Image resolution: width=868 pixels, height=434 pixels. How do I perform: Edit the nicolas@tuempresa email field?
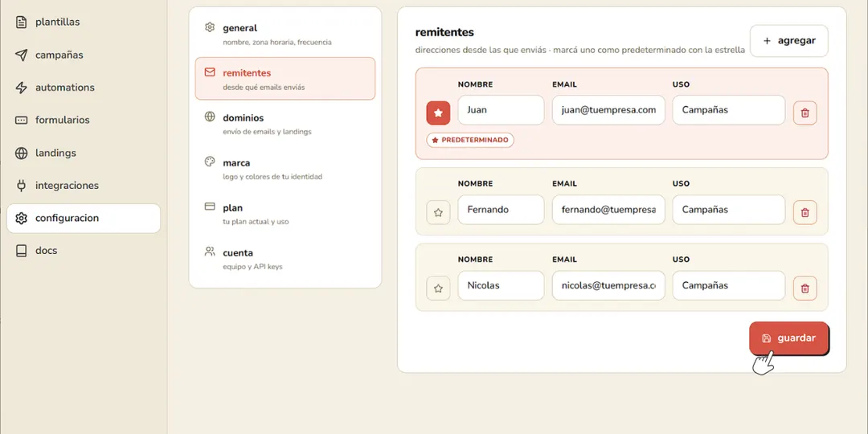coord(608,285)
